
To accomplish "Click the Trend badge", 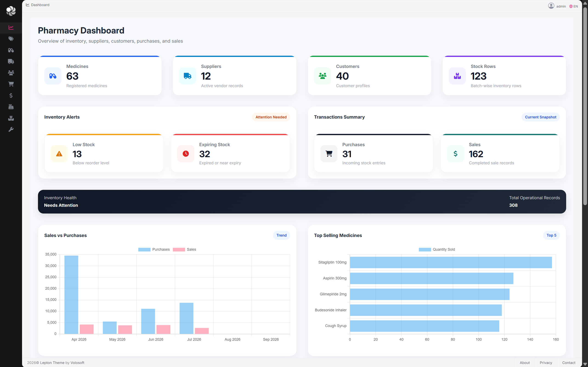I will tap(281, 235).
